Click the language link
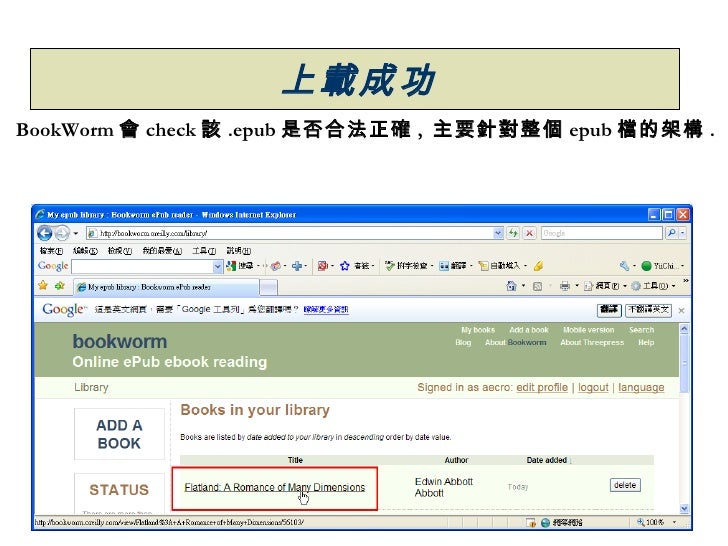 tap(641, 387)
